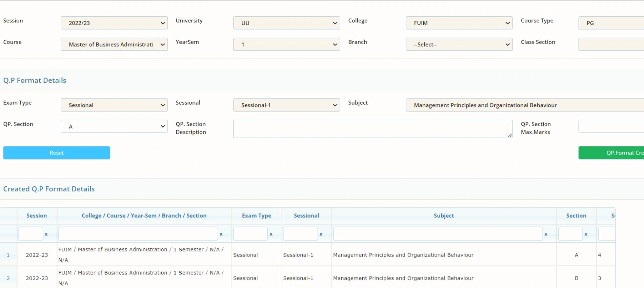Click the QP. Section Max.Marks input field
644x288 pixels.
pyautogui.click(x=611, y=126)
